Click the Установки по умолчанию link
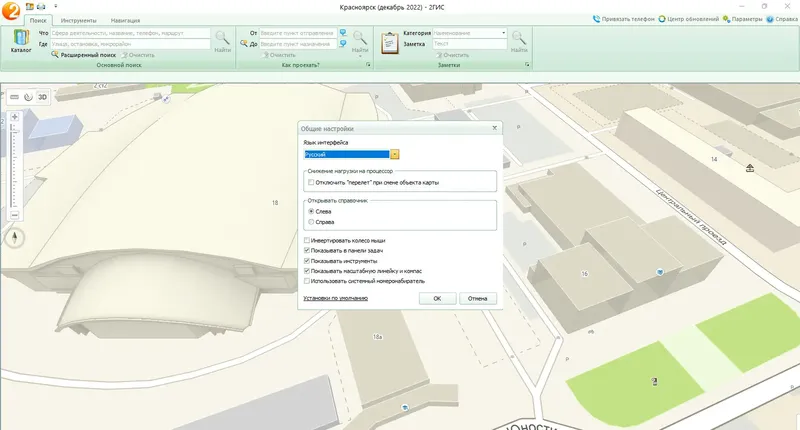 [335, 298]
